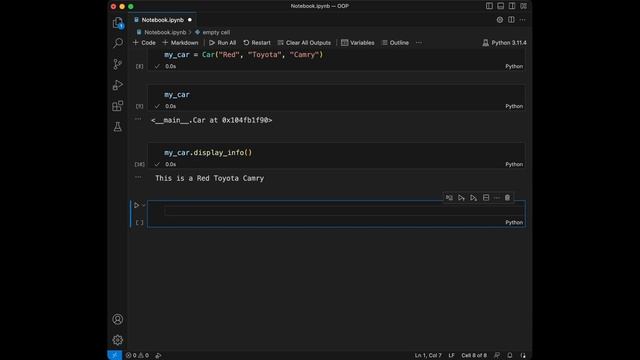Click Clear All Outputs
This screenshot has width=640, height=360.
(304, 42)
